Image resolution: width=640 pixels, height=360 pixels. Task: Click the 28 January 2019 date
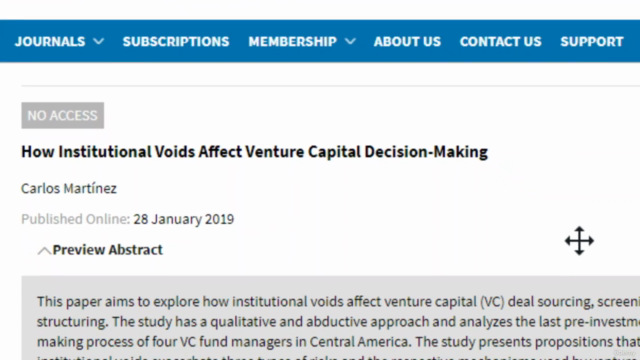184,219
